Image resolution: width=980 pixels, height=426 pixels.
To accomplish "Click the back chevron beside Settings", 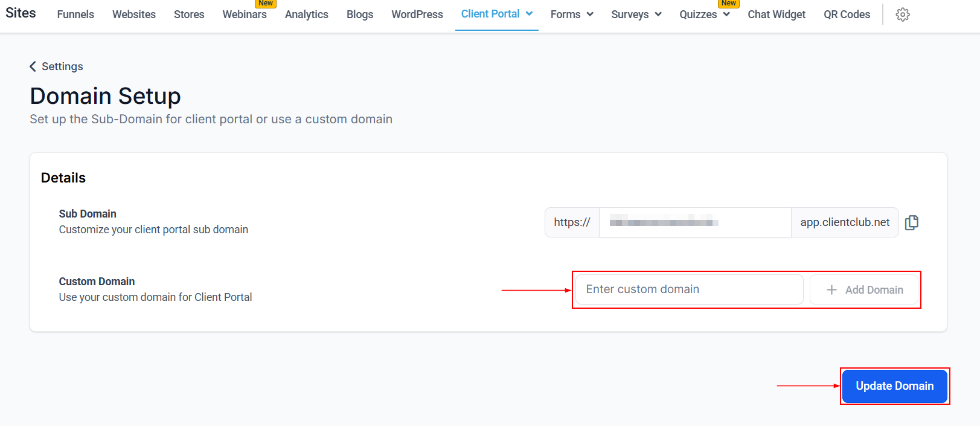I will click(x=33, y=66).
